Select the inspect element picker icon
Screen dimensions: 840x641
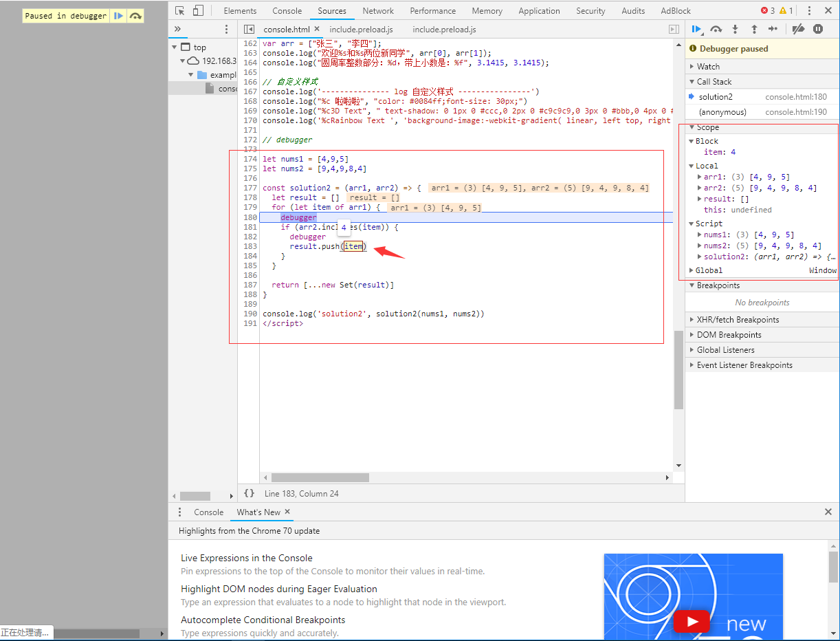180,10
